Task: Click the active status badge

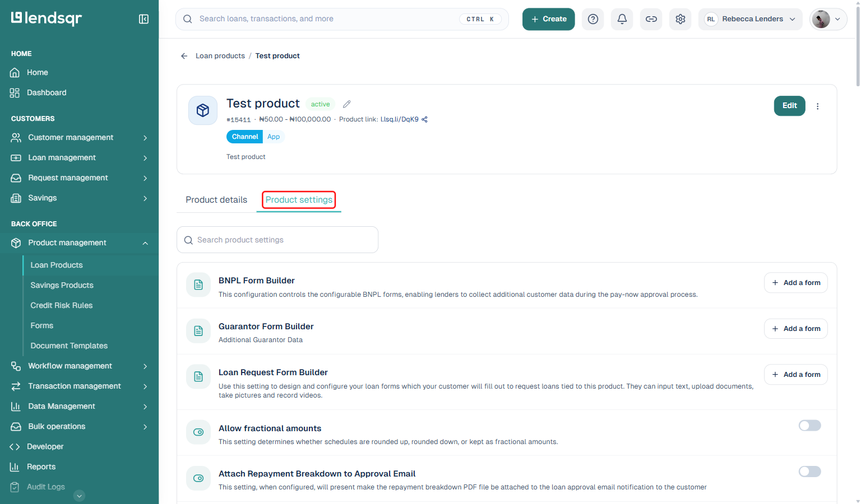Action: (321, 104)
